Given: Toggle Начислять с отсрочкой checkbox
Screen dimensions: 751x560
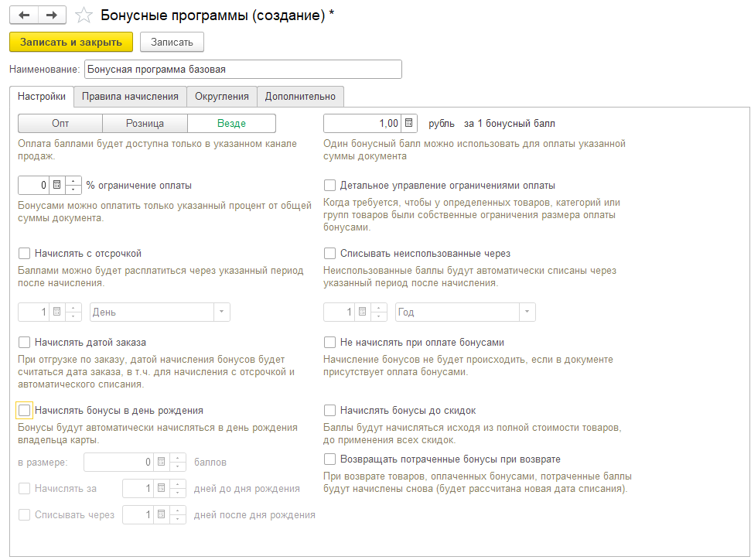Looking at the screenshot, I should point(24,253).
